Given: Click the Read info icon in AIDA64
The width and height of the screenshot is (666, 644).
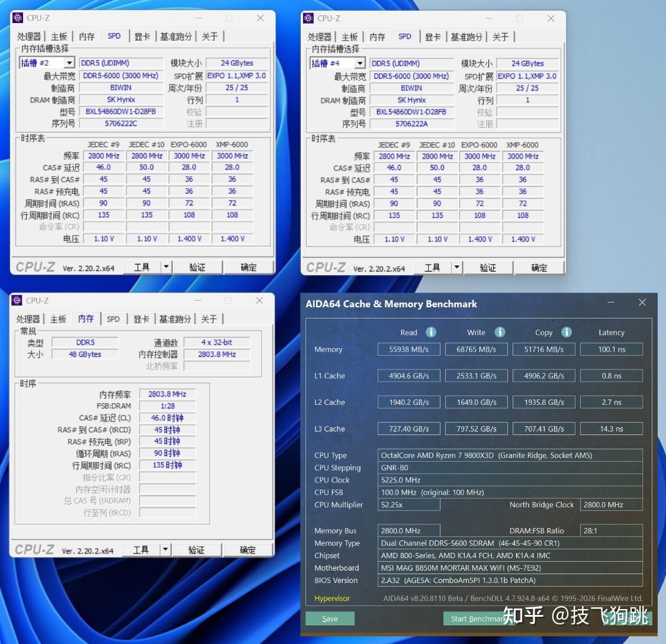Looking at the screenshot, I should tap(431, 332).
